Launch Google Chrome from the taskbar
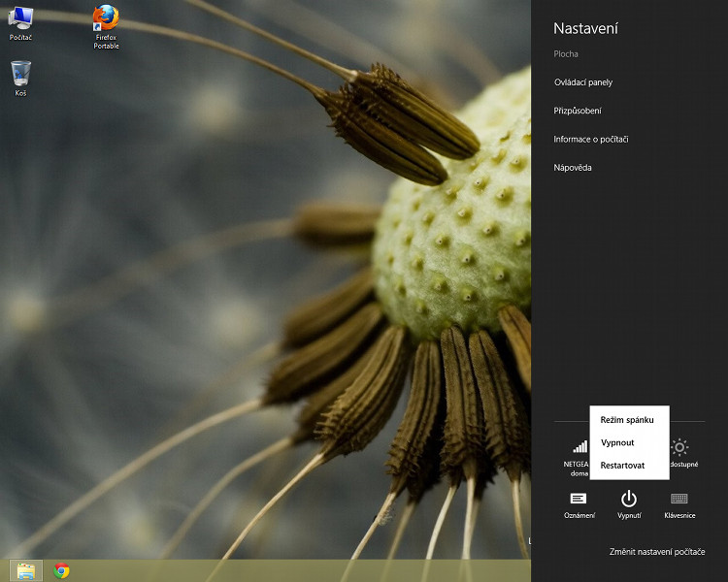728x582 pixels. [61, 570]
